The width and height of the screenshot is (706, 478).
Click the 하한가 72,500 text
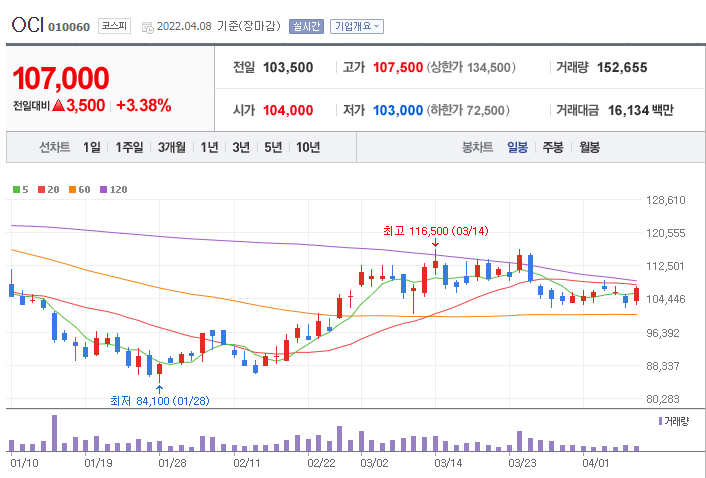468,110
